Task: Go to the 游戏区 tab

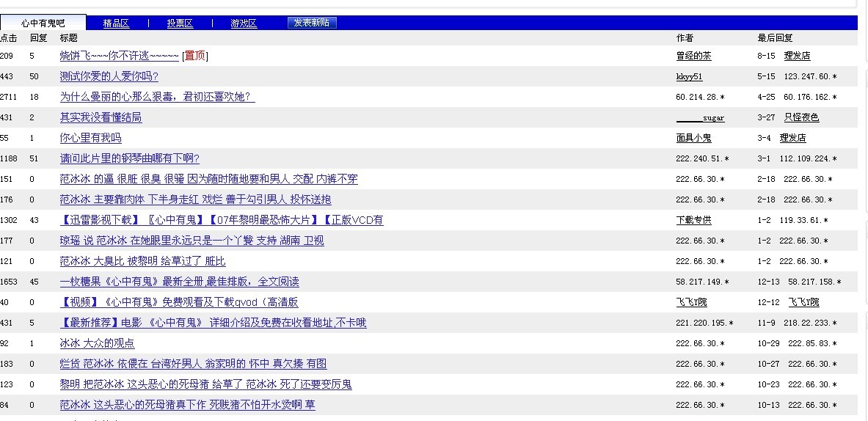Action: (244, 23)
